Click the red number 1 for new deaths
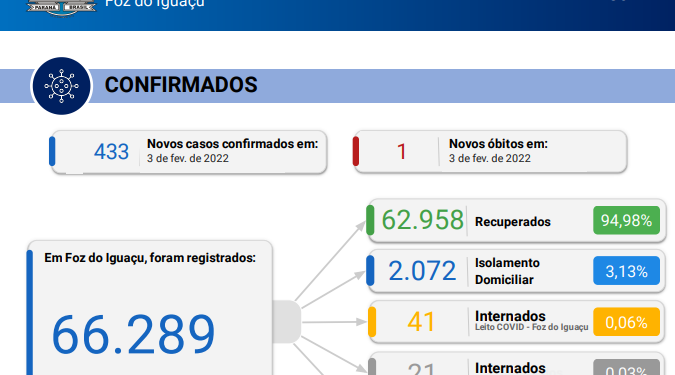Viewport: 675px width, 375px height. 402,152
